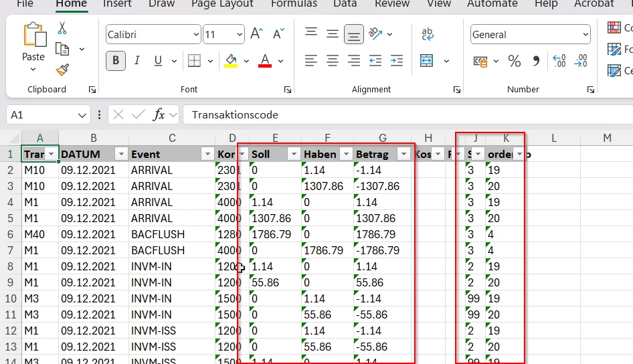Apply yellow fill color
This screenshot has width=633, height=364.
(x=231, y=61)
